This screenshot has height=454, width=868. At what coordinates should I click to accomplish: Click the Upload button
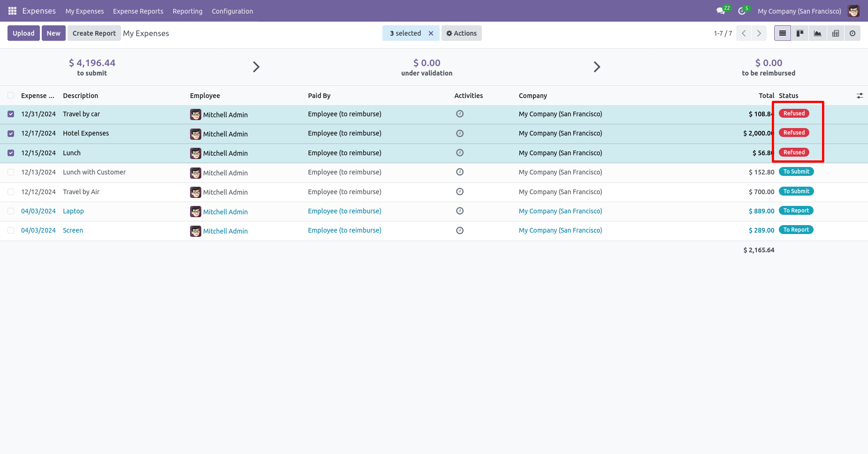coord(23,33)
